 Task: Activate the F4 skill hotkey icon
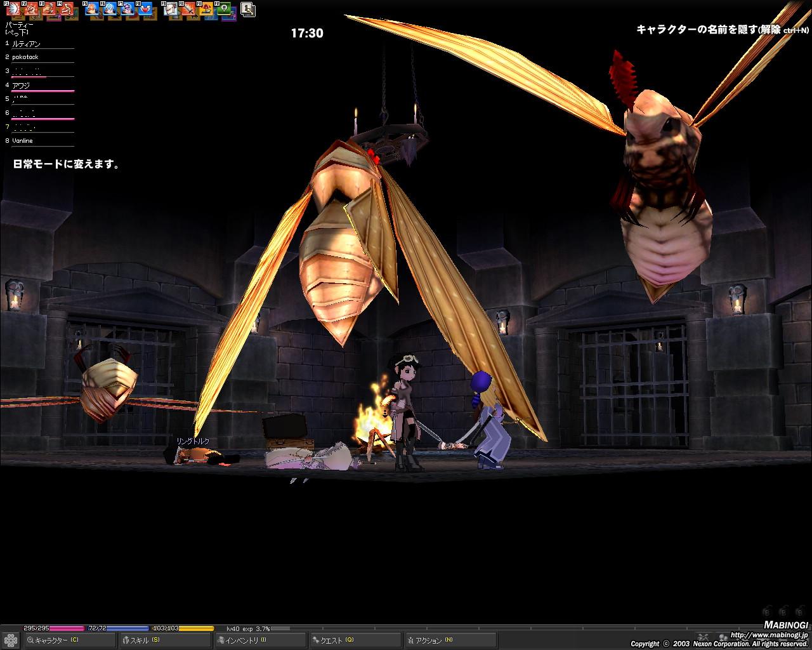coord(67,9)
